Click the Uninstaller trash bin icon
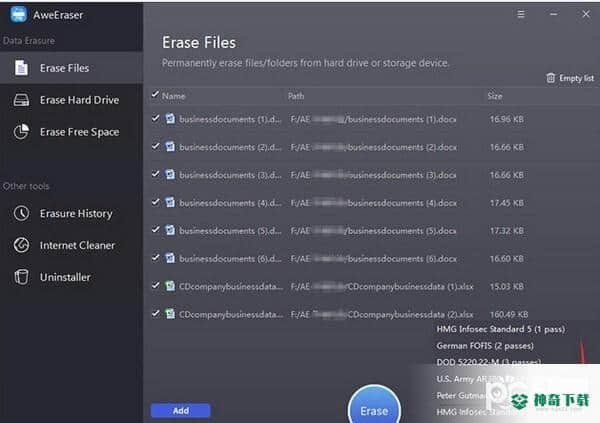Screen dimensions: 600x423 click(x=21, y=277)
